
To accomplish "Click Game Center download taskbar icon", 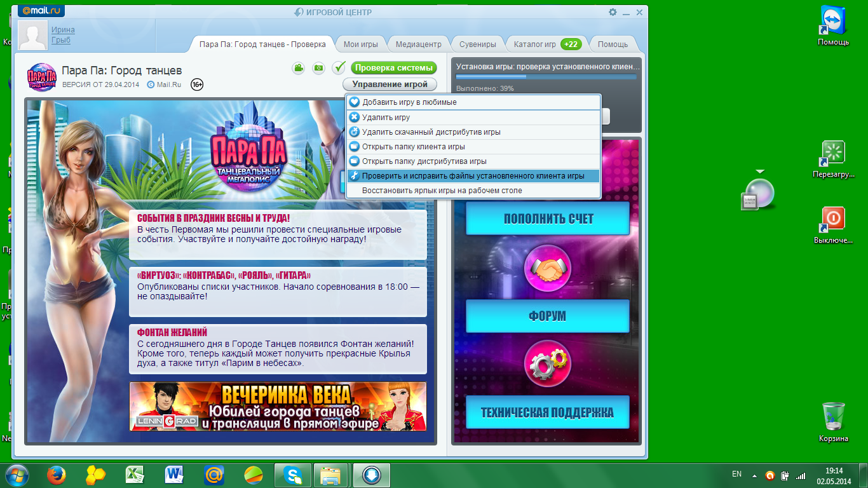I will tap(372, 475).
